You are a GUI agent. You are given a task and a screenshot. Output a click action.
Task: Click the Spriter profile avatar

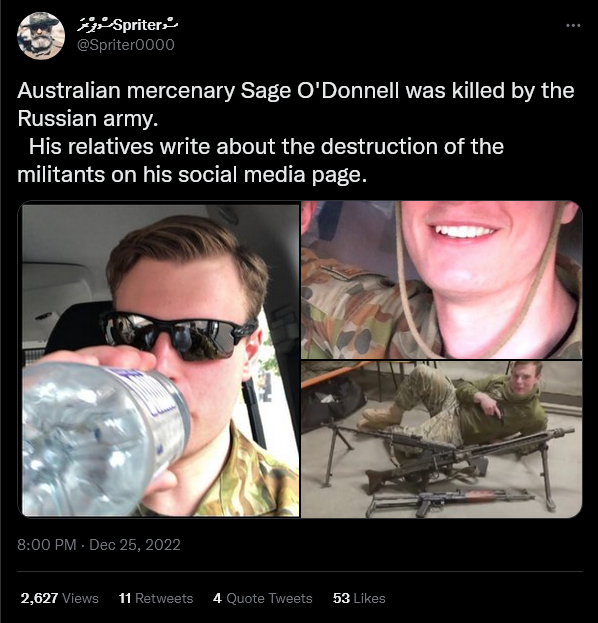[41, 35]
